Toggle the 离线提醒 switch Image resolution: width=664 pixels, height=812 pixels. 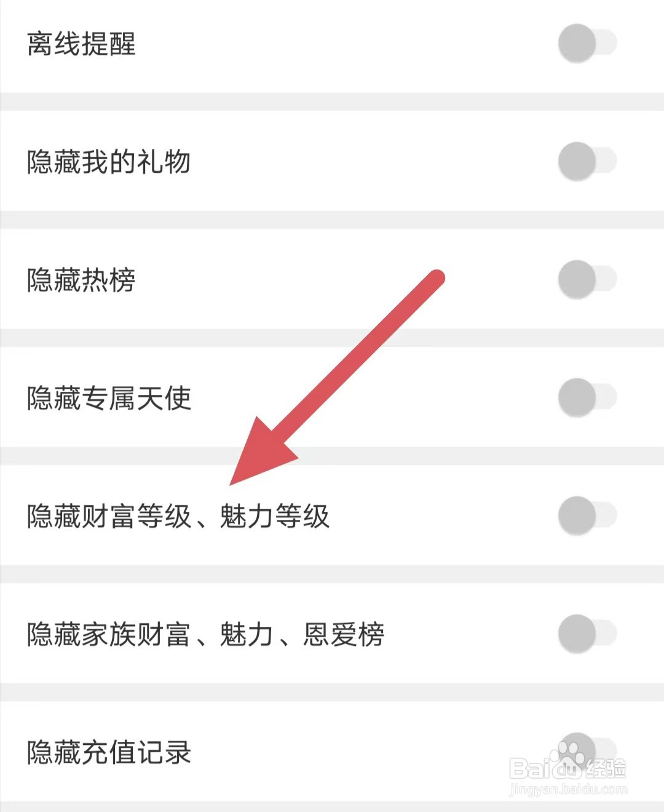(x=587, y=43)
